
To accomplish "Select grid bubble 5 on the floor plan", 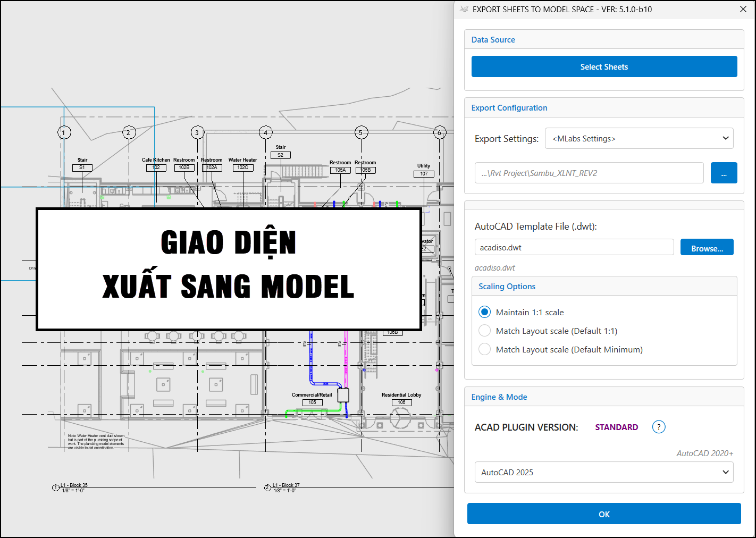I will pyautogui.click(x=361, y=132).
